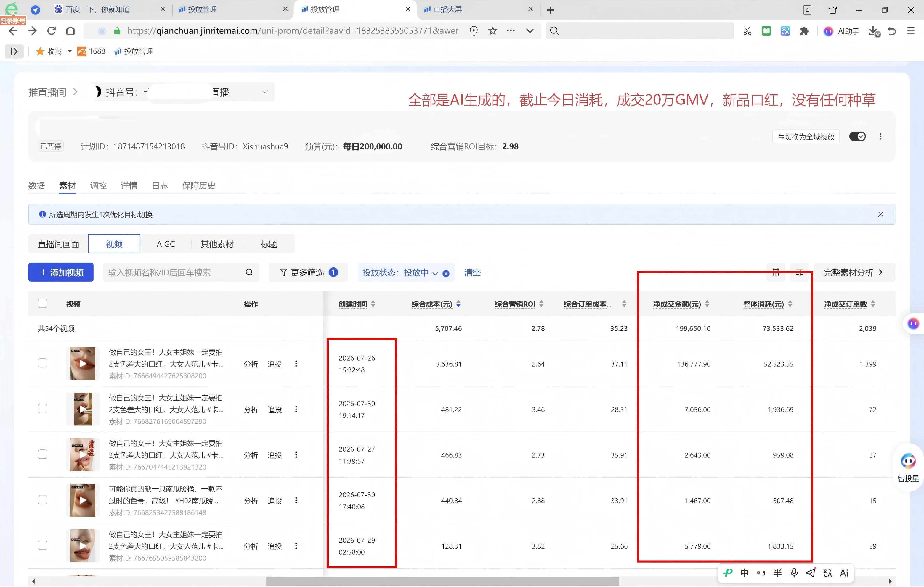
Task: Click the horizontal scrollbar under the table
Action: pos(442,581)
